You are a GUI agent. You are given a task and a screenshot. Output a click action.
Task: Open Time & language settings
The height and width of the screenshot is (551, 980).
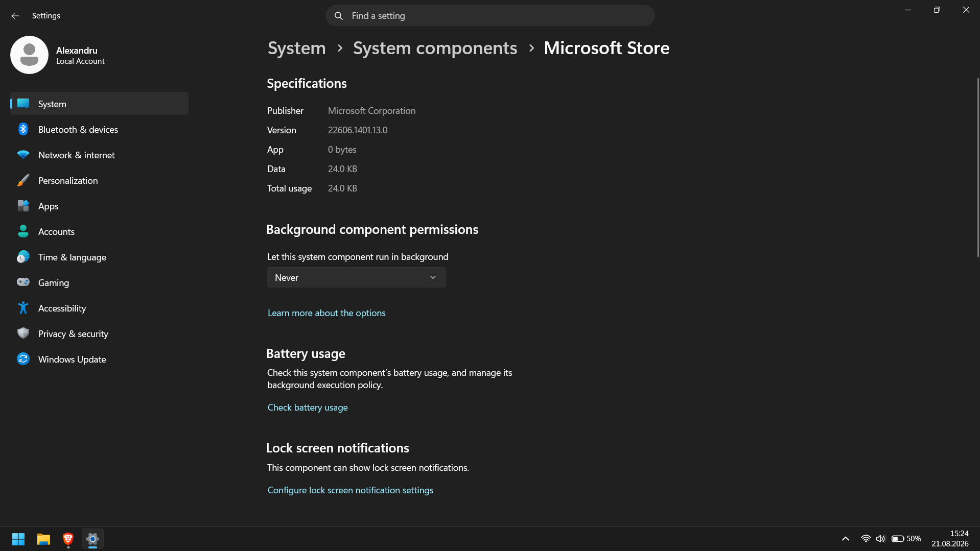(99, 257)
